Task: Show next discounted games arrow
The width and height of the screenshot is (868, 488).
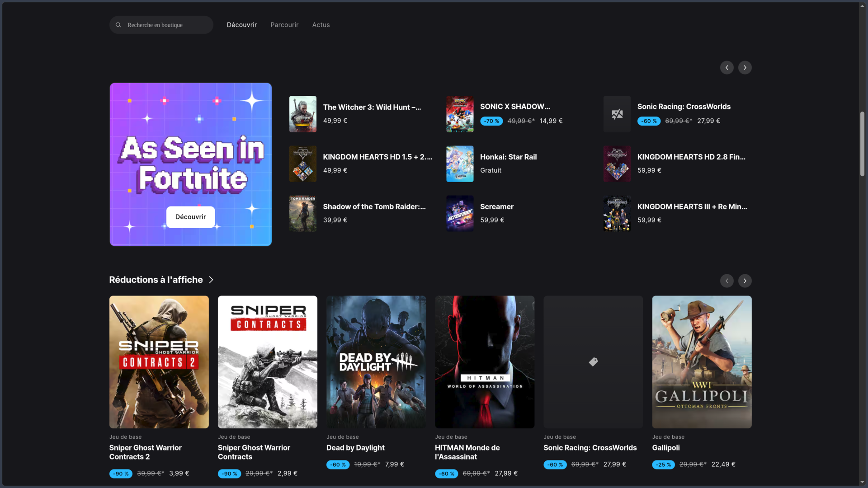Action: click(745, 281)
